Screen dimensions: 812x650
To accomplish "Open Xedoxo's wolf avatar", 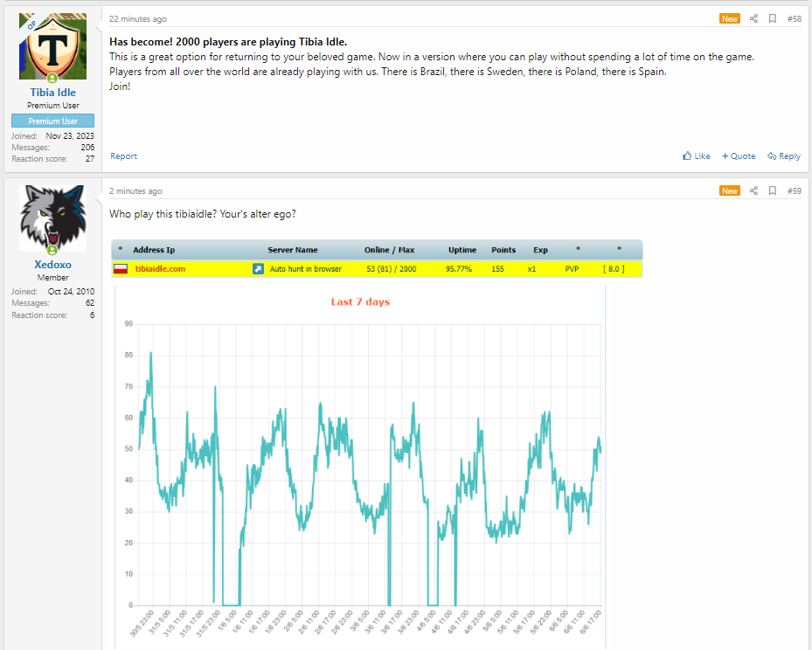I will [x=52, y=218].
